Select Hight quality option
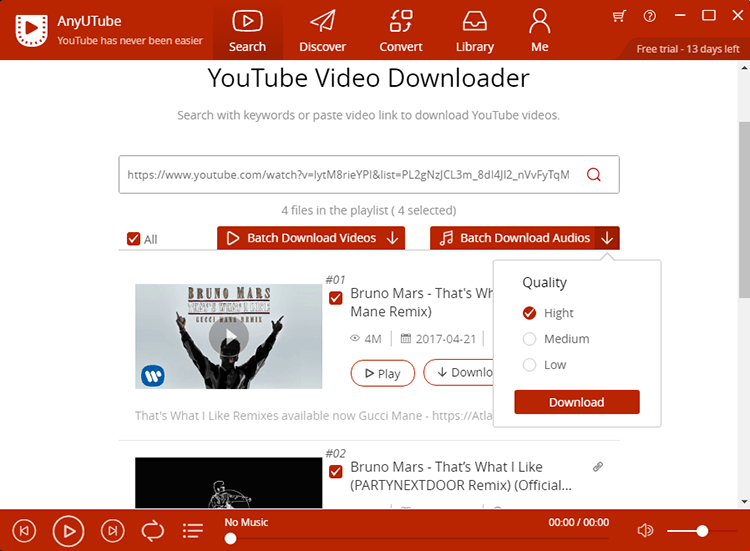Image resolution: width=750 pixels, height=551 pixels. [529, 313]
